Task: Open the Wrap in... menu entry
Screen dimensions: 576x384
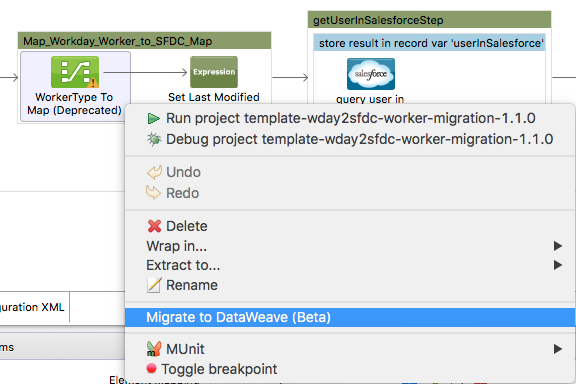Action: [x=350, y=246]
